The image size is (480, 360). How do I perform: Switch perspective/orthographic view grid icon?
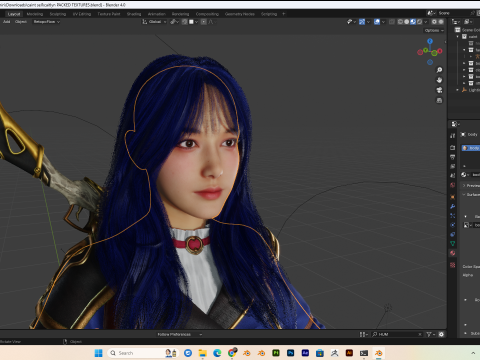[439, 100]
